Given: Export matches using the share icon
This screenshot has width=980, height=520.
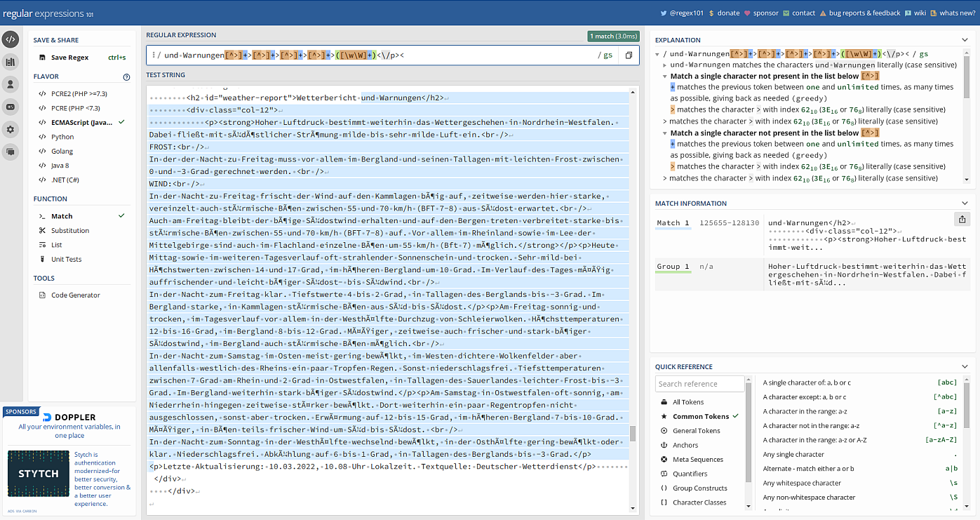Looking at the screenshot, I should click(x=961, y=220).
